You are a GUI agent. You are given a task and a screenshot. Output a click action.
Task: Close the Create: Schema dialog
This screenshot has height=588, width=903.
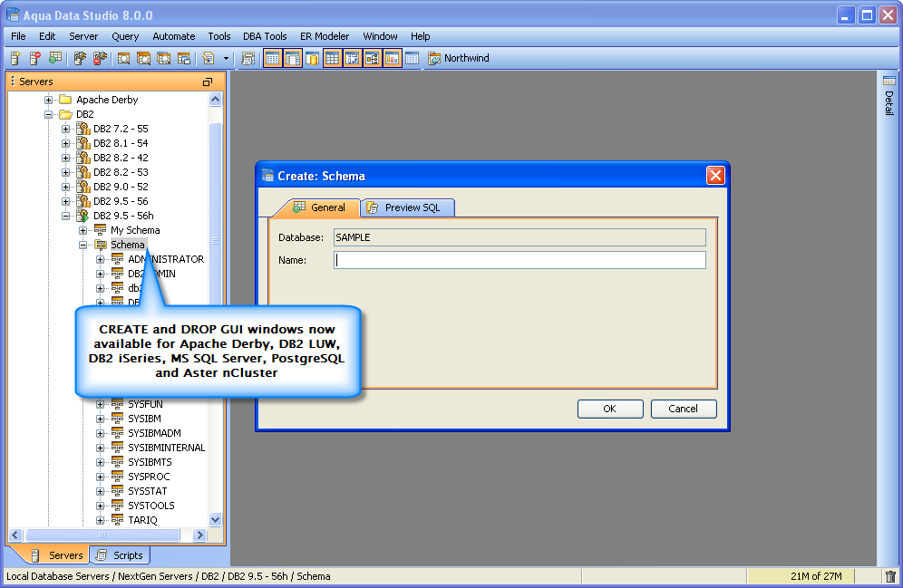pos(715,176)
